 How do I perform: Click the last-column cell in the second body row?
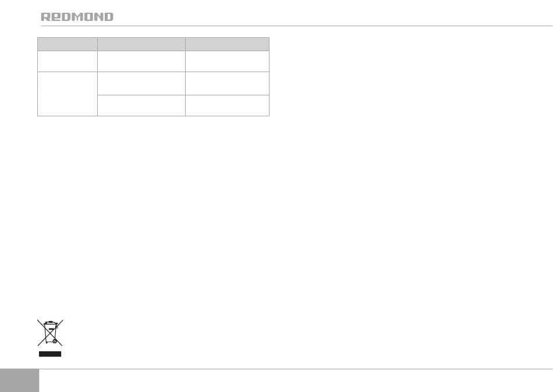tap(228, 84)
